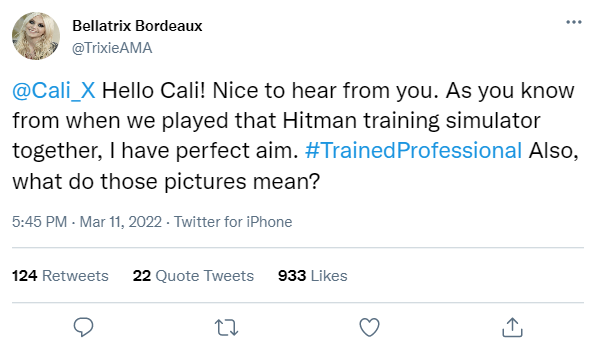Click the 'Hello Cali!' greeting text
The width and height of the screenshot is (596, 364).
[x=154, y=91]
